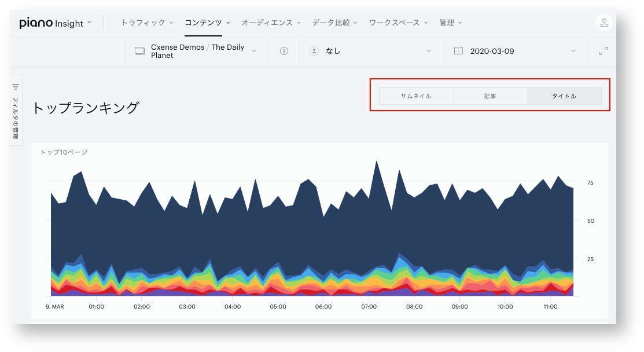Image resolution: width=644 pixels, height=352 pixels.
Task: Switch view to 記事
Action: pos(490,96)
